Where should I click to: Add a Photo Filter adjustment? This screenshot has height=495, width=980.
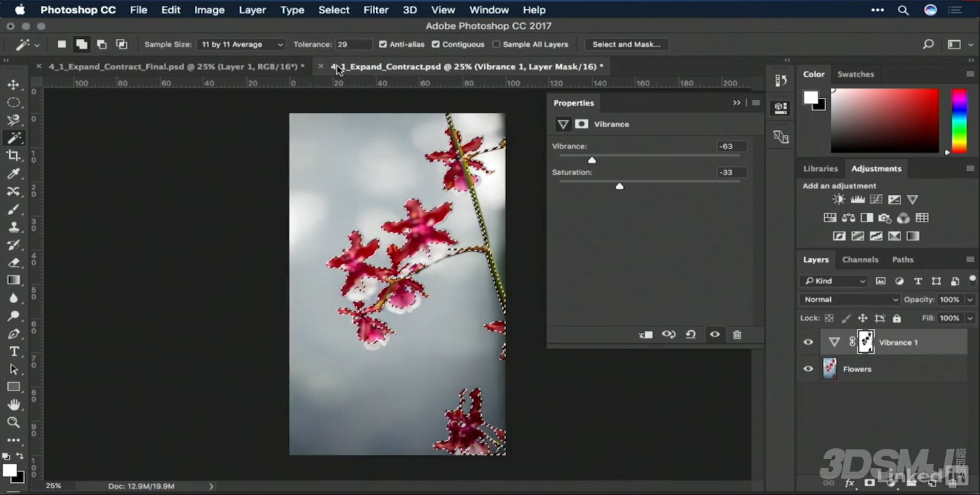click(885, 218)
